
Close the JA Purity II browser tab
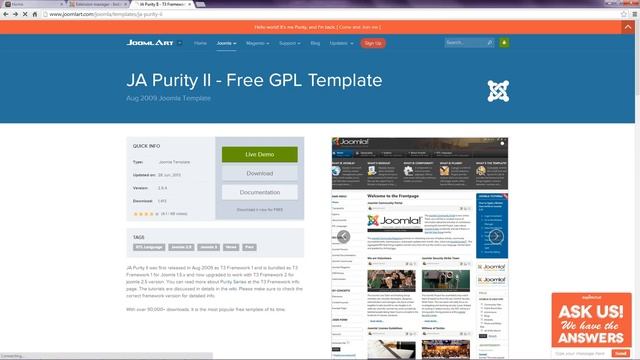coord(189,4)
